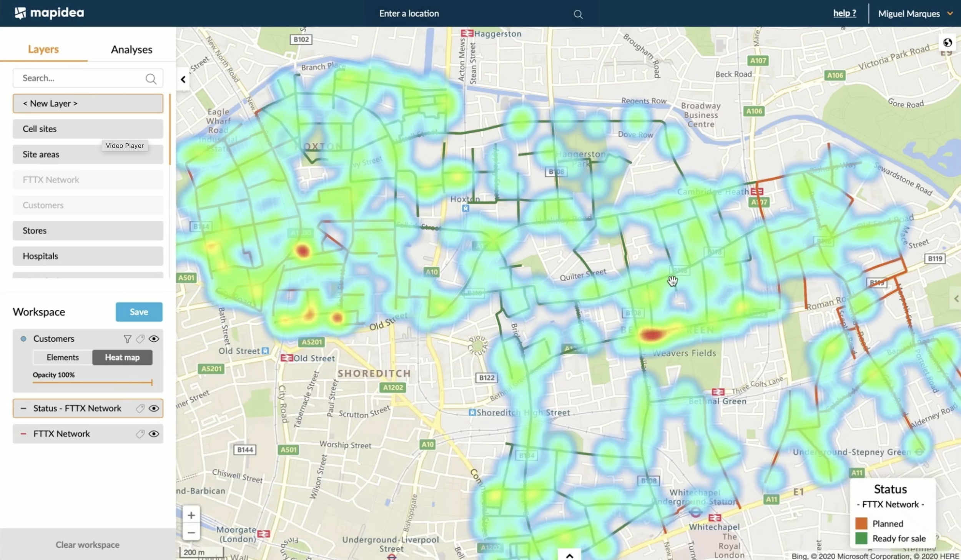Viewport: 961px width, 560px height.
Task: Click the layers search magnifier icon
Action: coord(151,79)
